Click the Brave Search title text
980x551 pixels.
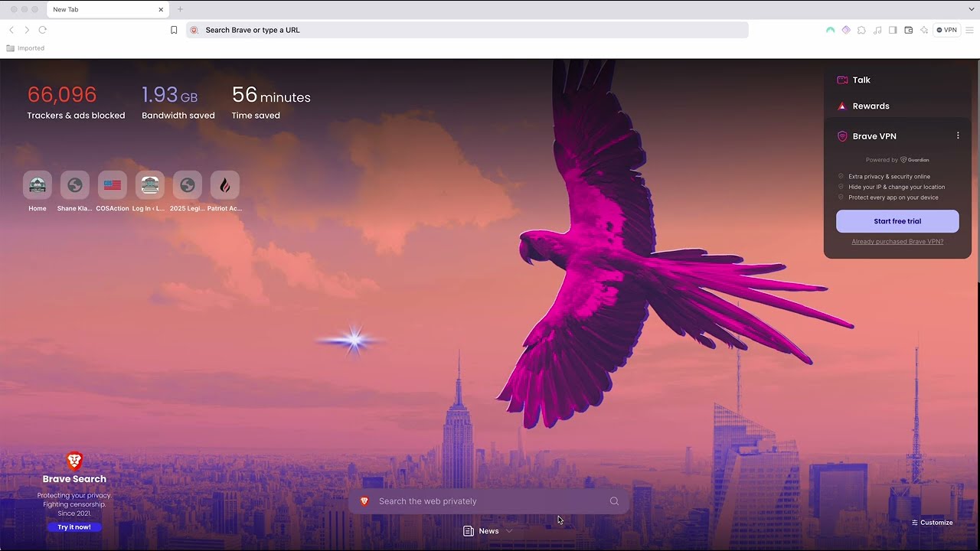click(x=74, y=479)
